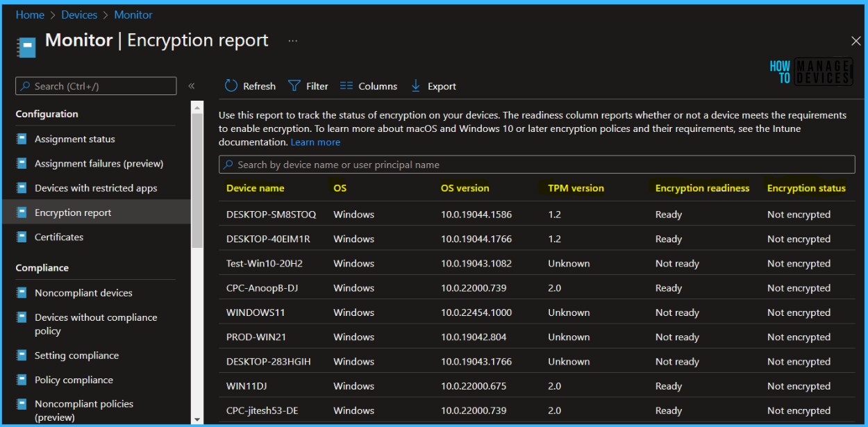Open Policy compliance report
Image resolution: width=868 pixels, height=427 pixels.
tap(74, 380)
